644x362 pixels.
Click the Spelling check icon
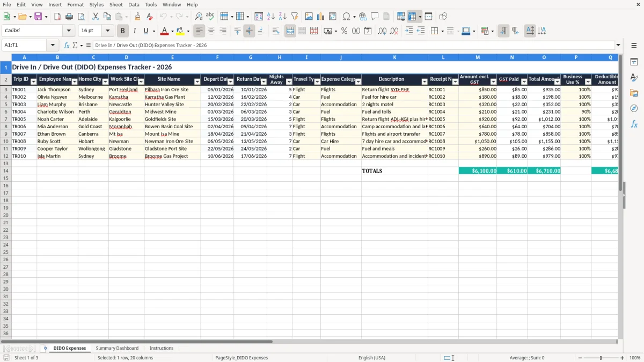[210, 17]
